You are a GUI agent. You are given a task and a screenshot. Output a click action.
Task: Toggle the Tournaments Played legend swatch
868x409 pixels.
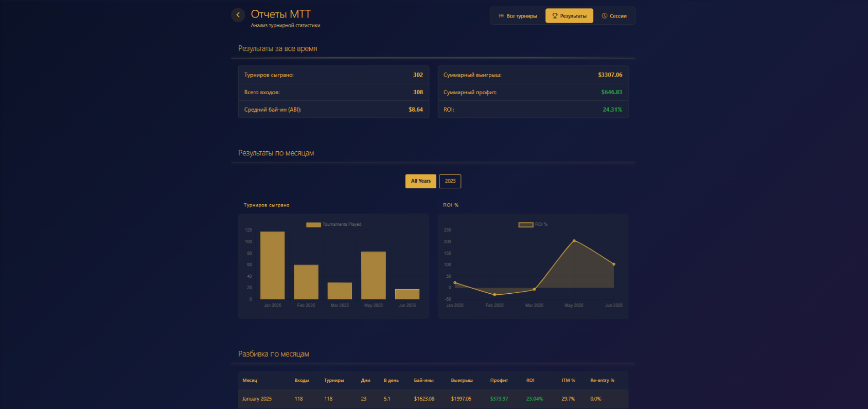click(x=313, y=225)
